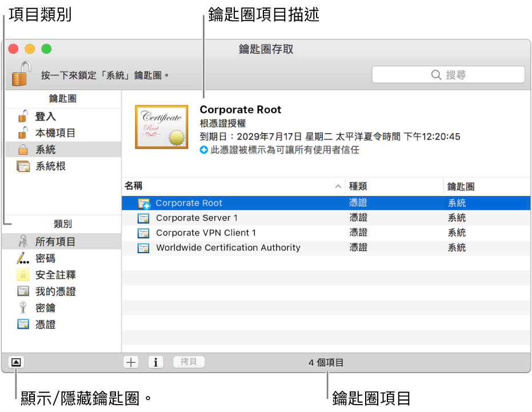Viewport: 532px width, 412px height.
Task: Click the 根憑證授權 description text
Action: [223, 123]
